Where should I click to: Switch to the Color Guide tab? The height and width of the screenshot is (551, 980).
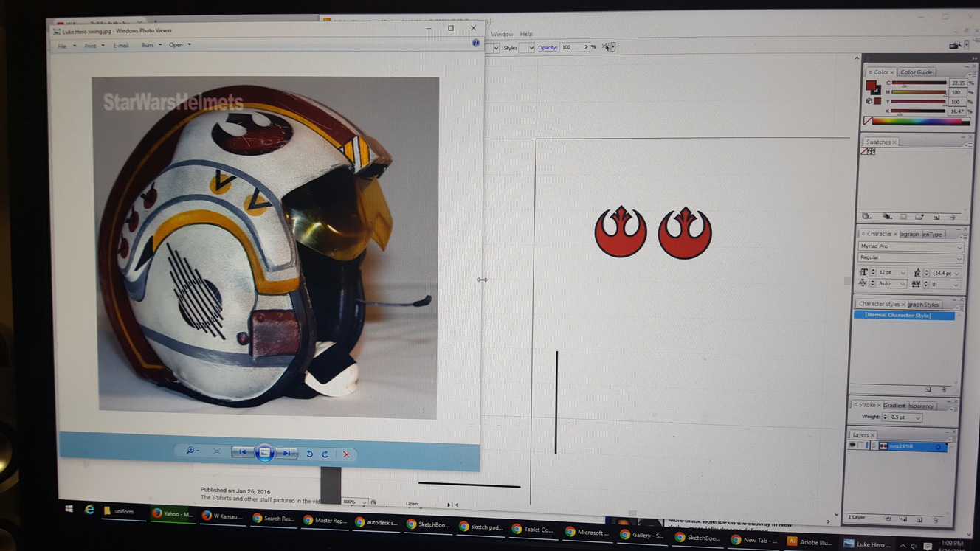(x=916, y=72)
